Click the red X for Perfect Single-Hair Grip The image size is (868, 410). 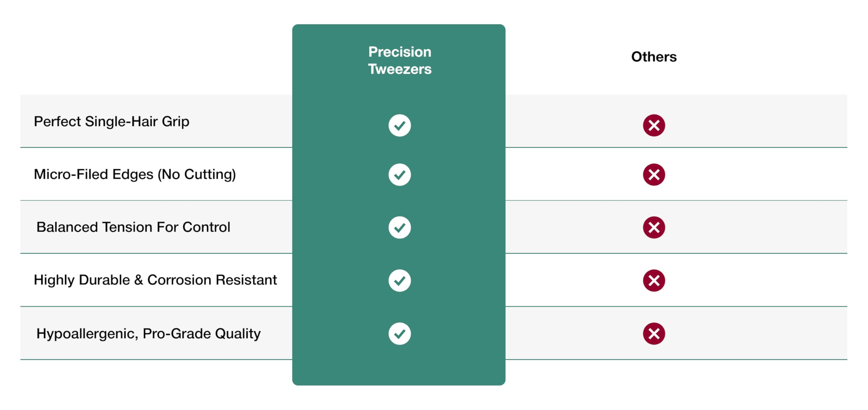[653, 125]
